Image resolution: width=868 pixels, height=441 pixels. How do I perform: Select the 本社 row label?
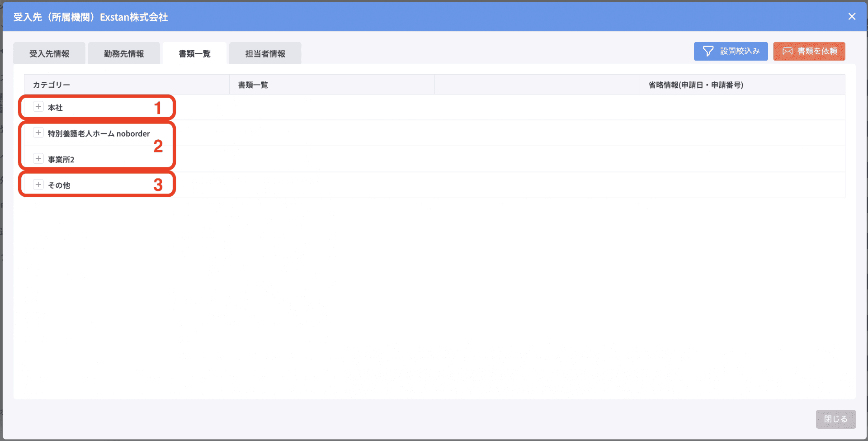coord(55,108)
